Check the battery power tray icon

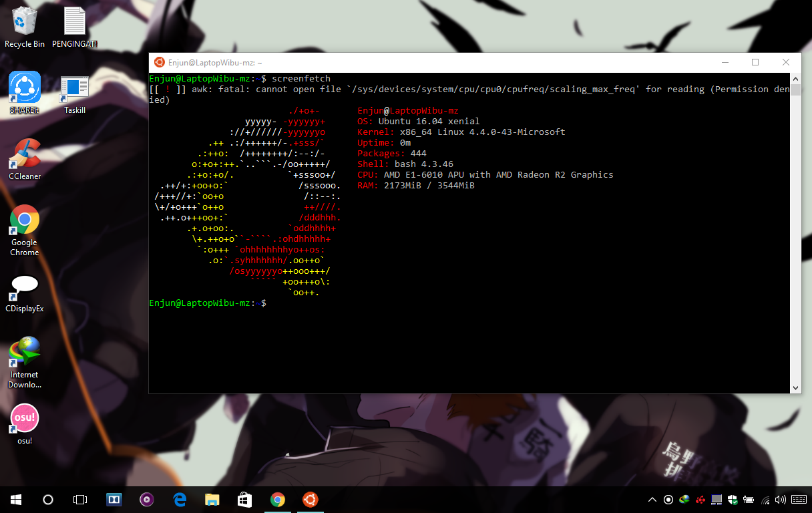click(749, 500)
